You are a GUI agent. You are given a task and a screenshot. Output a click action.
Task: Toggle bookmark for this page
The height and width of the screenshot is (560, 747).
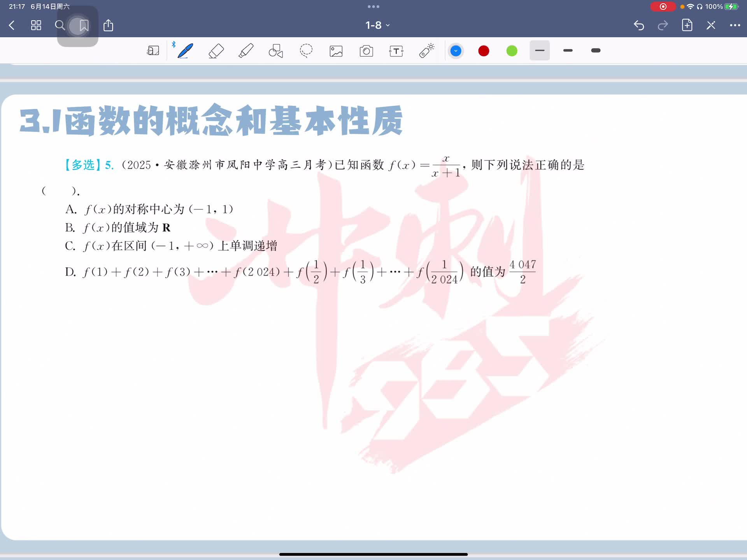coord(84,26)
